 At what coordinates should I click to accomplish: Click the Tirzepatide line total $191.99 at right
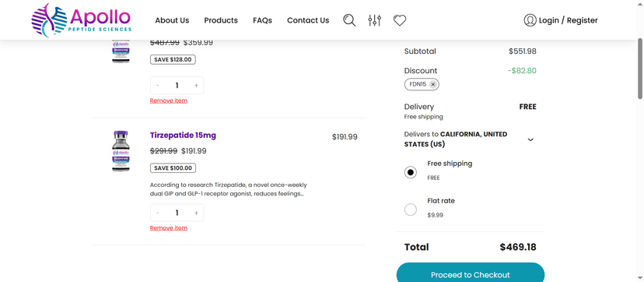pos(345,137)
